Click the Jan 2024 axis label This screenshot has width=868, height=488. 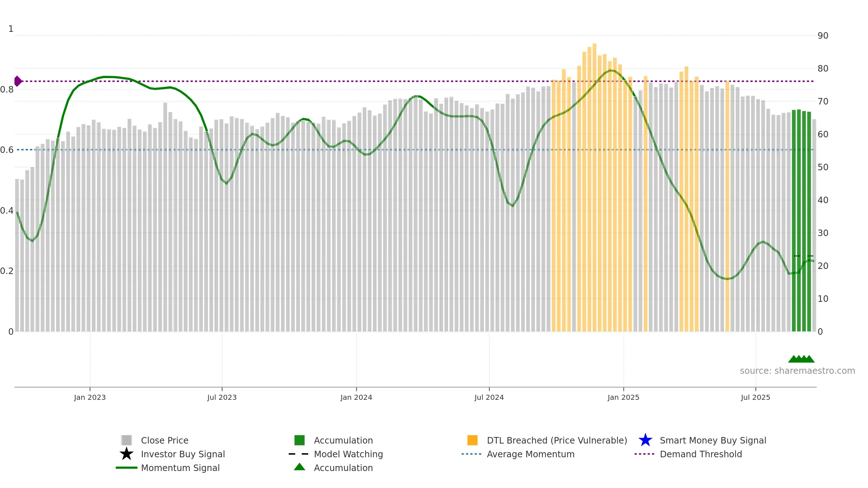(356, 397)
